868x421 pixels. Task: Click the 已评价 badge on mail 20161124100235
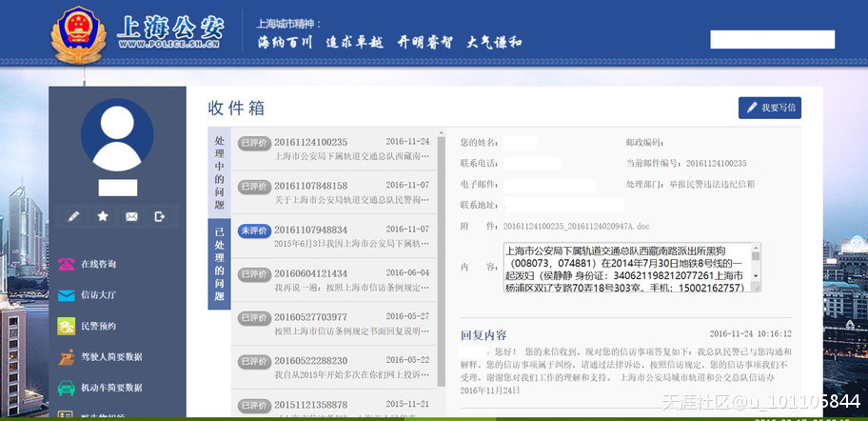click(x=255, y=143)
